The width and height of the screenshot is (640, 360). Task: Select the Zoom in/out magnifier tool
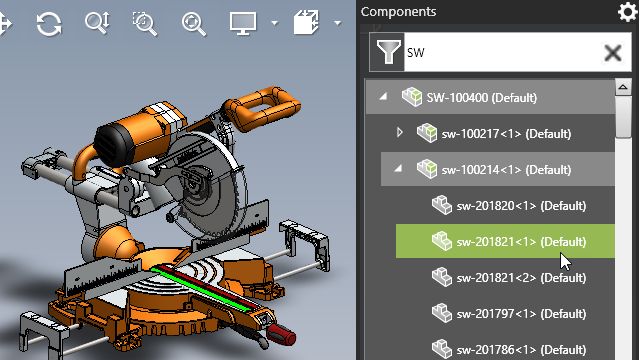tap(97, 23)
